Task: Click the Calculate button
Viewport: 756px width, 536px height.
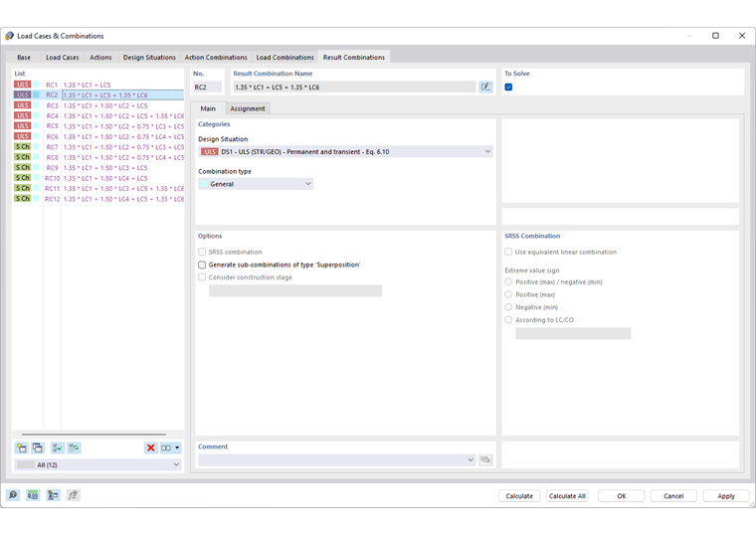Action: pyautogui.click(x=519, y=496)
